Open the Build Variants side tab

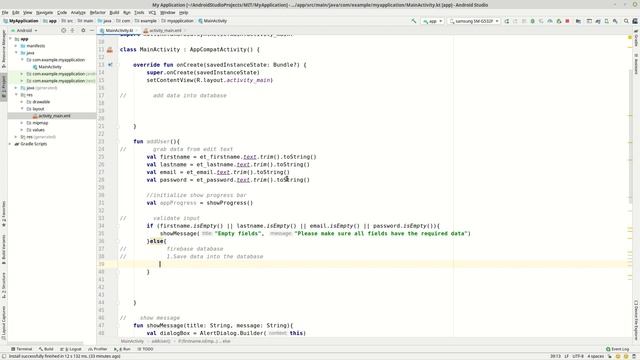(x=4, y=250)
